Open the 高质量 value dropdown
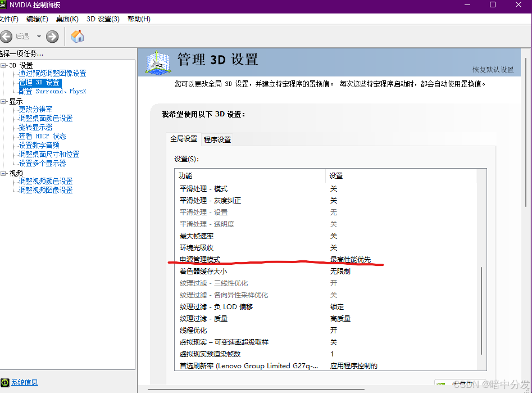Screen dimensions: 532x393 click(x=340, y=319)
